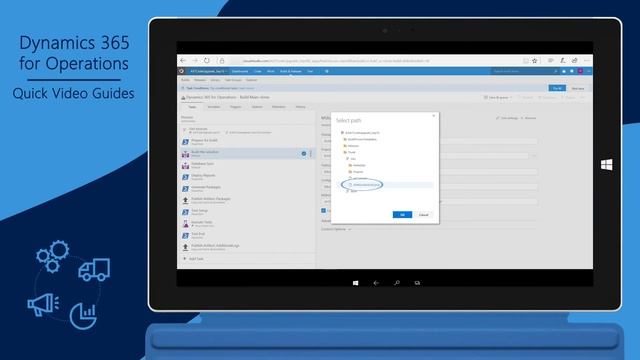This screenshot has width=640, height=360.
Task: Click the taskbar back arrow icon
Action: 376,283
